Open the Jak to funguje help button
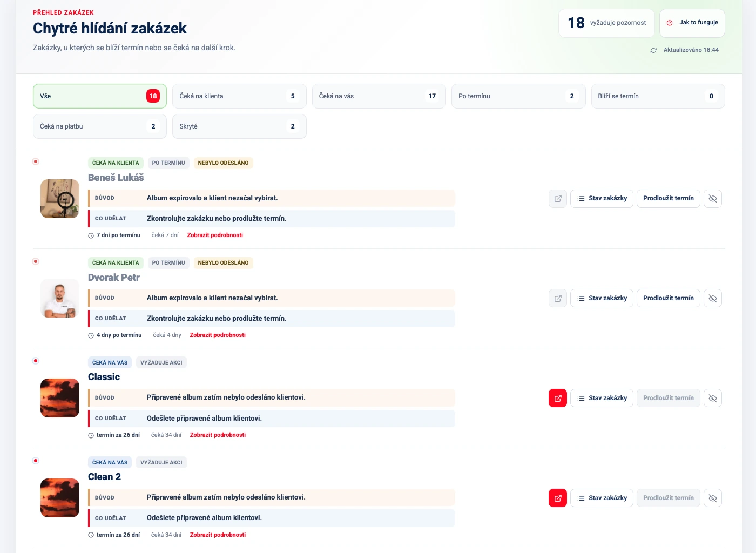The width and height of the screenshot is (756, 553). coord(692,23)
